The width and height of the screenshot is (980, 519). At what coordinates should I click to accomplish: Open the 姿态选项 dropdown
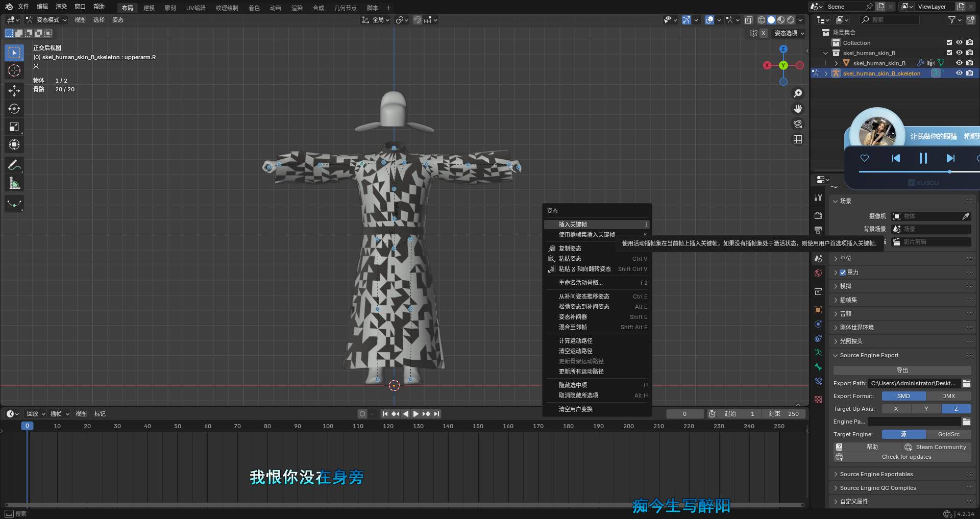tap(789, 33)
